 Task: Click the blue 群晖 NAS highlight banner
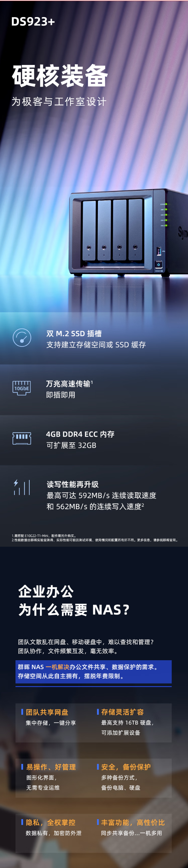(94, 672)
